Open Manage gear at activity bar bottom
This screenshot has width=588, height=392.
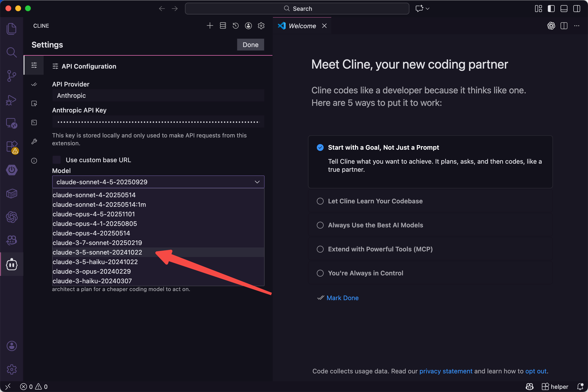(12, 369)
